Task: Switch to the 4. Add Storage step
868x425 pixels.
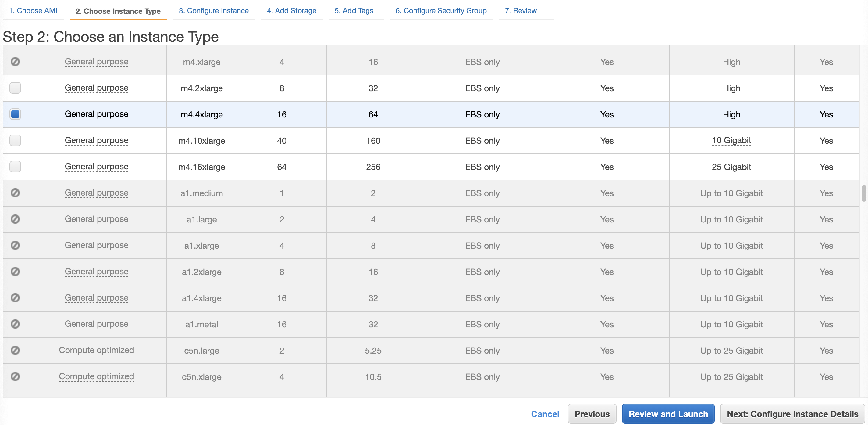Action: pyautogui.click(x=291, y=11)
